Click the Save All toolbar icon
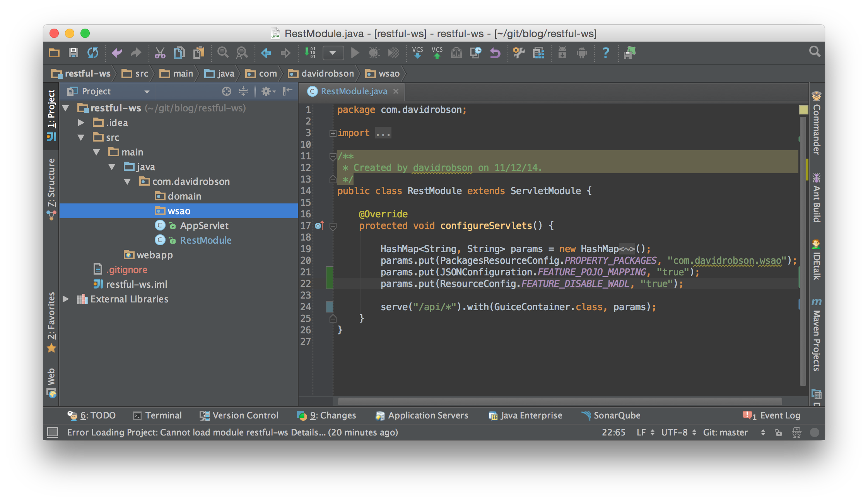This screenshot has width=868, height=502. pyautogui.click(x=73, y=53)
